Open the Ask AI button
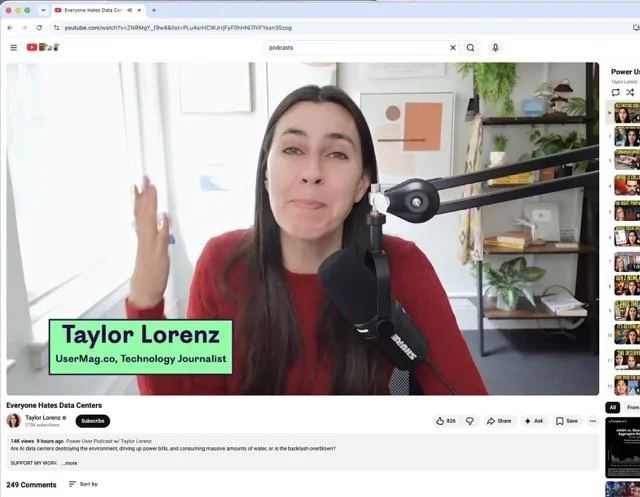Viewport: 640px width, 497px height. tap(534, 421)
